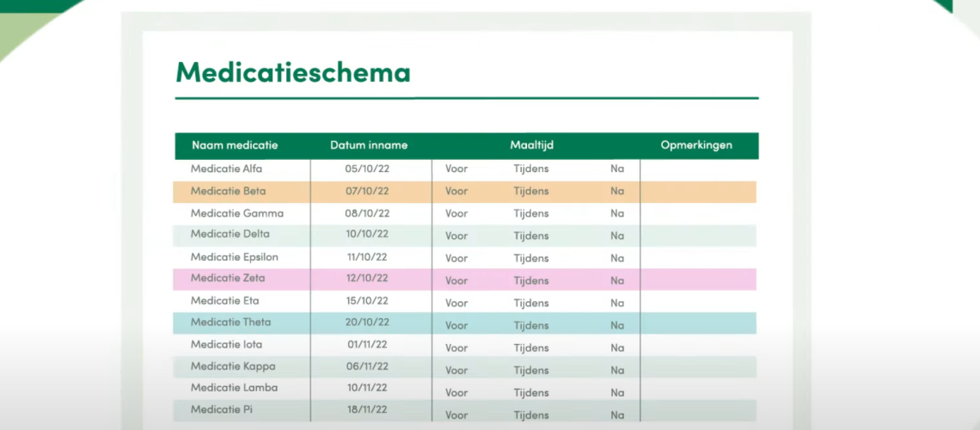Select the Medicatie Alfa name cell

(x=227, y=169)
